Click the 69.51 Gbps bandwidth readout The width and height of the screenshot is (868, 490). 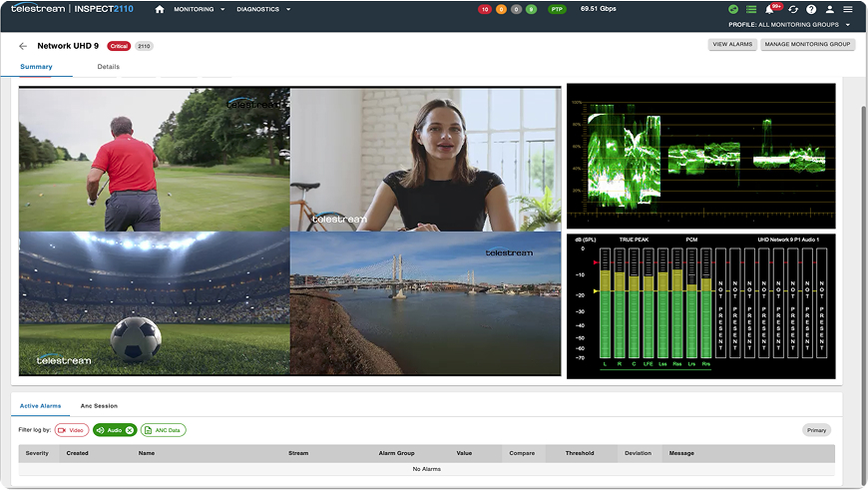click(x=598, y=9)
